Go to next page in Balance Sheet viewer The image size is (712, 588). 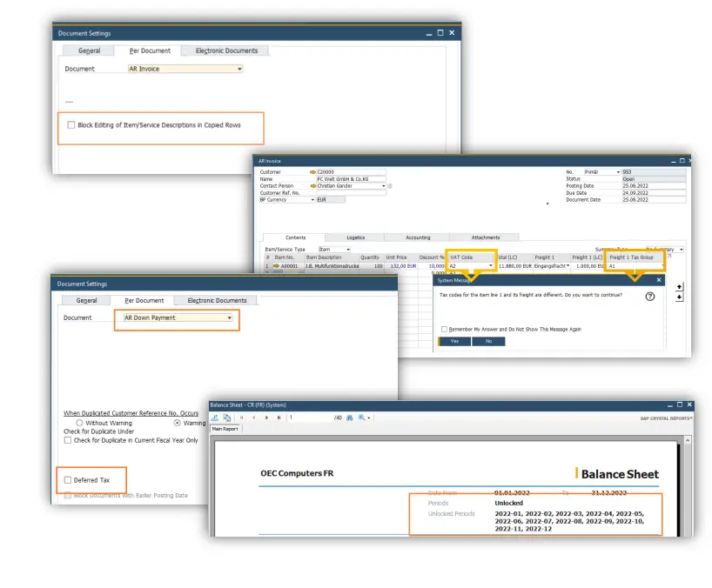point(266,418)
